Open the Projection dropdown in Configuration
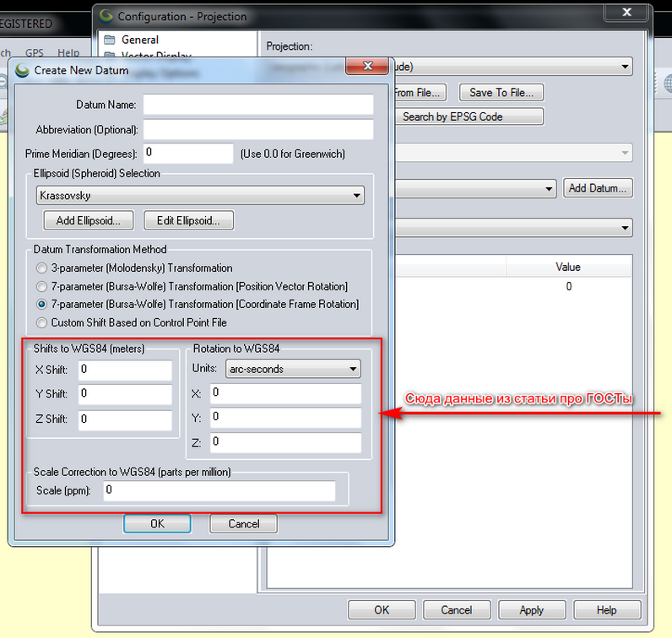Screen dimensions: 672x638 [x=512, y=67]
